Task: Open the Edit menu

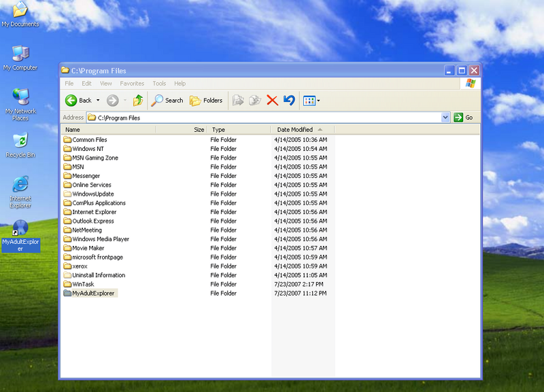Action: coord(86,84)
